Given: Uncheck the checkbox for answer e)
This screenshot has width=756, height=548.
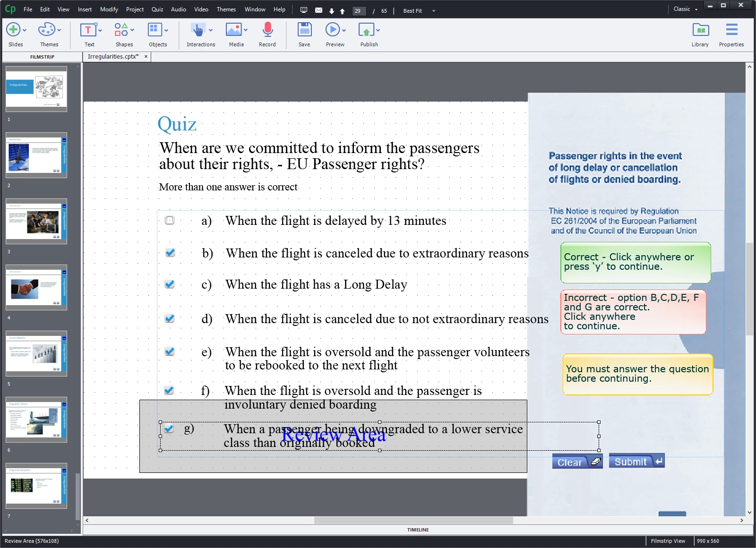Looking at the screenshot, I should (170, 351).
